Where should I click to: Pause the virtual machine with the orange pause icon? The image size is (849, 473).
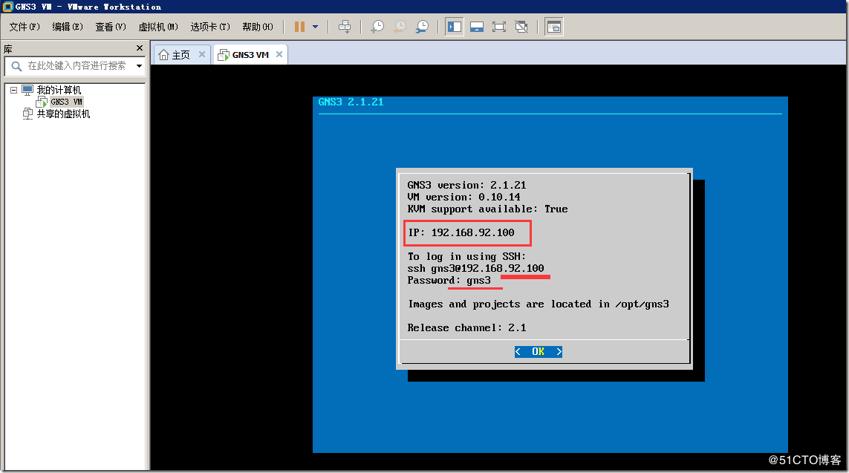pyautogui.click(x=299, y=27)
